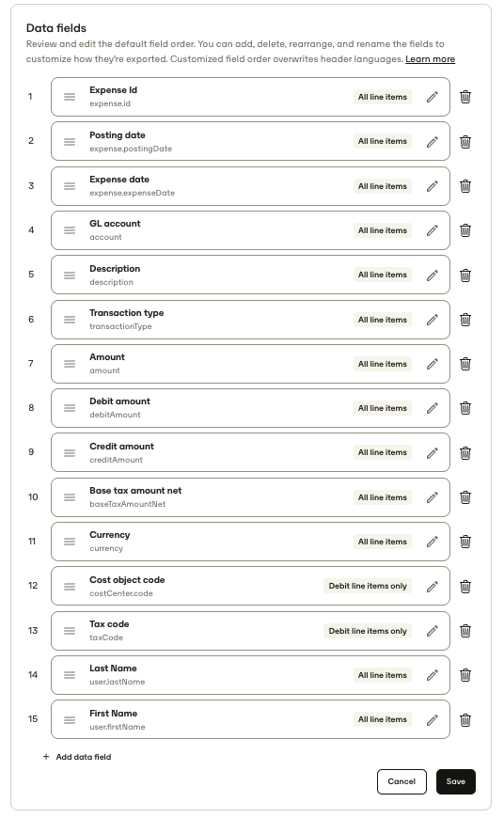Open the Learn more link

[430, 59]
